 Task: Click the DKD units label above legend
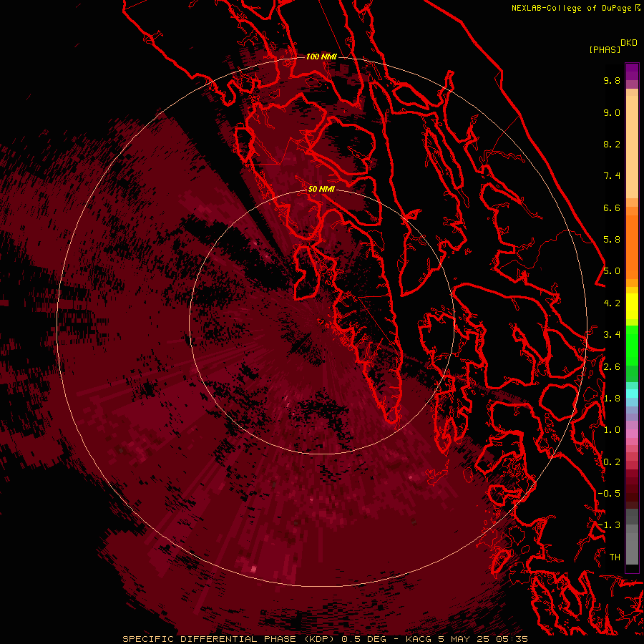[628, 43]
